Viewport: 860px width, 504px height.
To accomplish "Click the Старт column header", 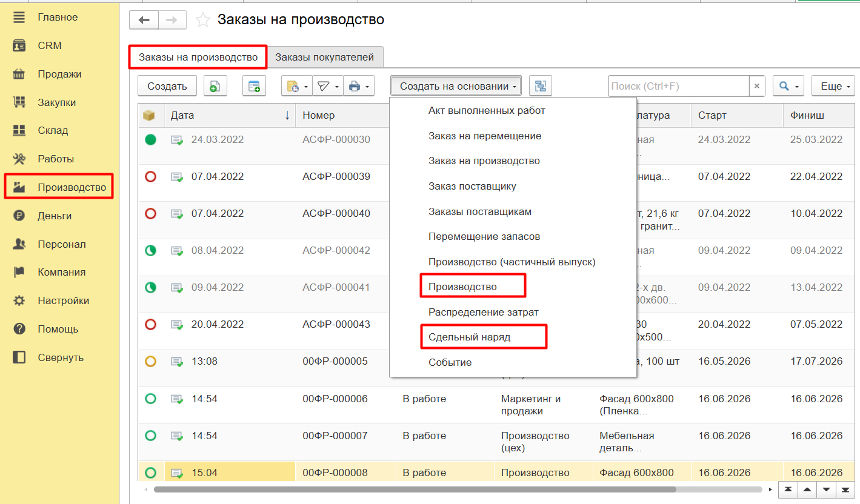I will point(737,115).
